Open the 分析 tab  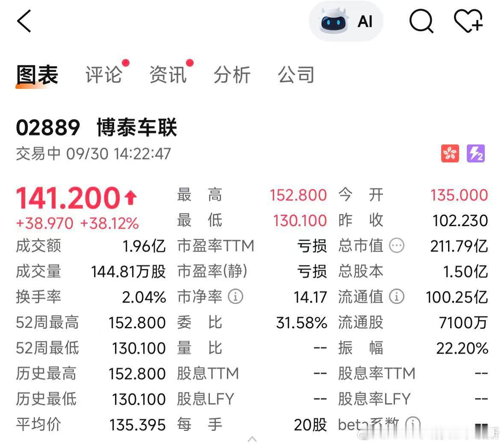[x=232, y=75]
